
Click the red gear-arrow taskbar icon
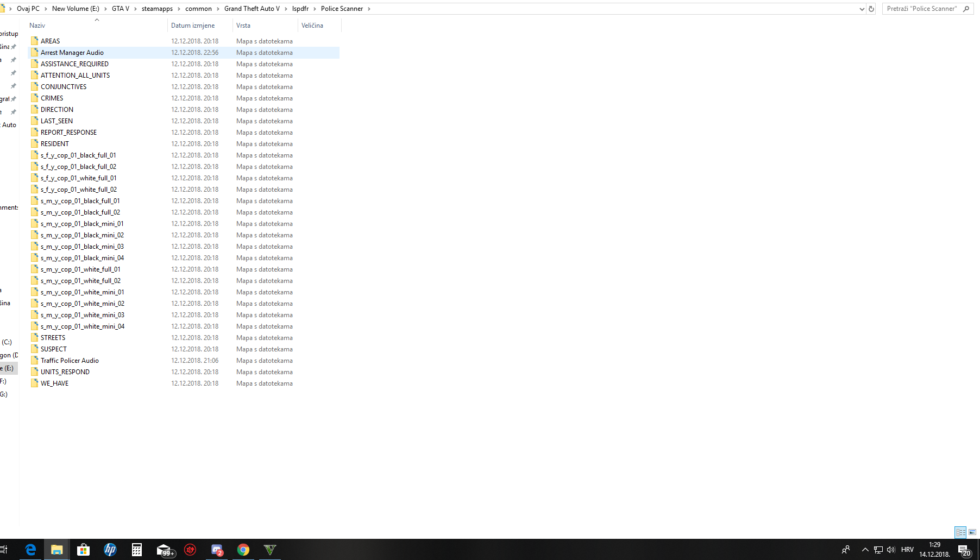pyautogui.click(x=190, y=550)
